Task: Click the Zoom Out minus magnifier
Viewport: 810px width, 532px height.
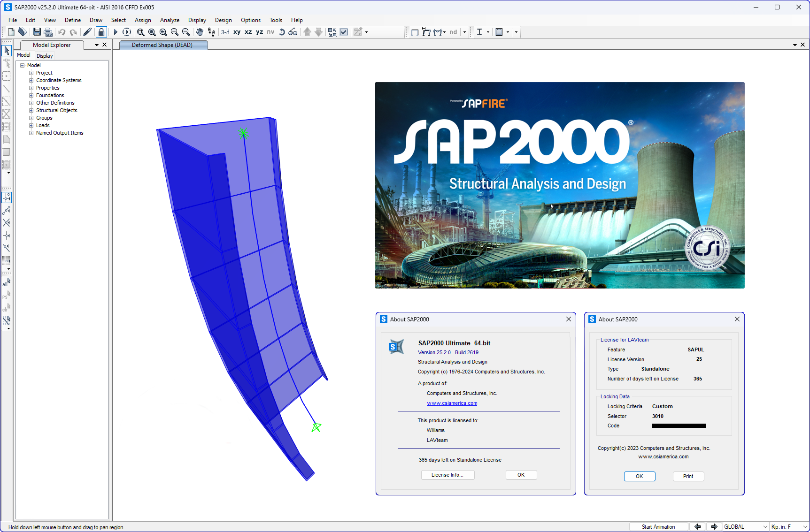Action: pyautogui.click(x=186, y=32)
